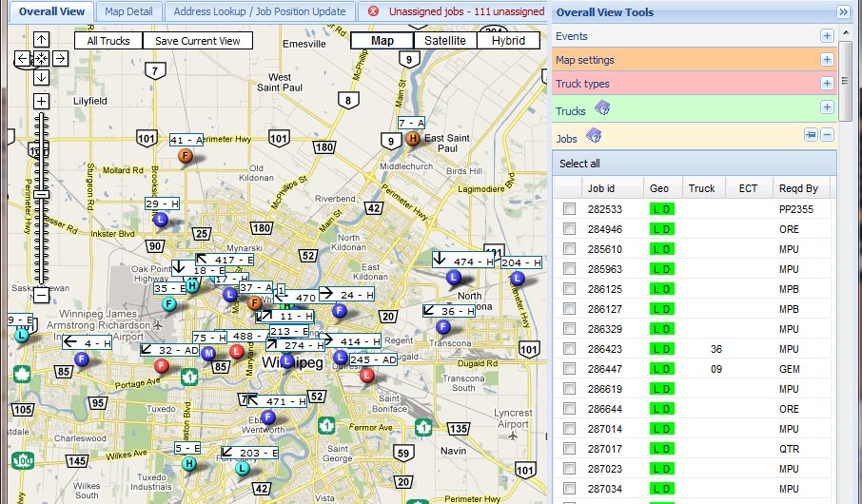Expand the Events section
The image size is (862, 504).
coord(827,36)
